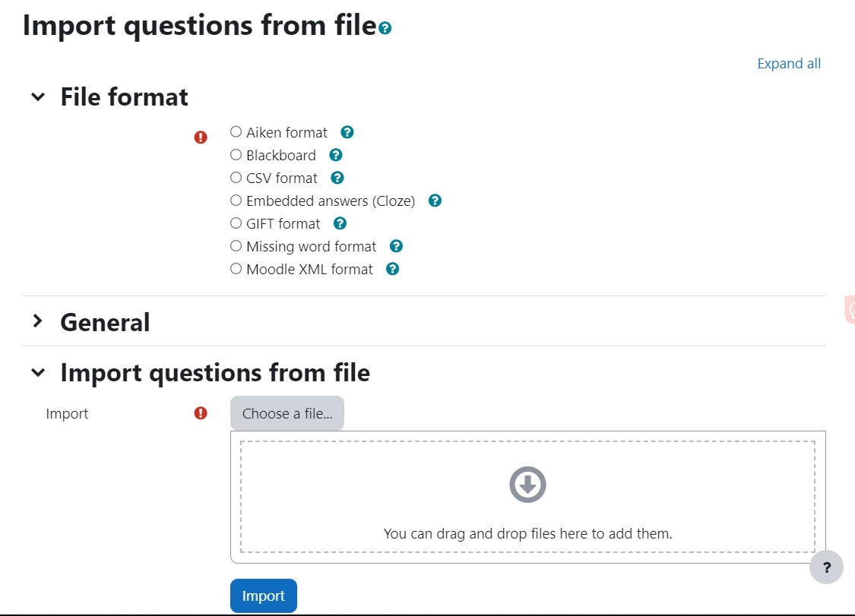This screenshot has height=616, width=855.
Task: Select Moodle XML format option
Action: (x=236, y=268)
